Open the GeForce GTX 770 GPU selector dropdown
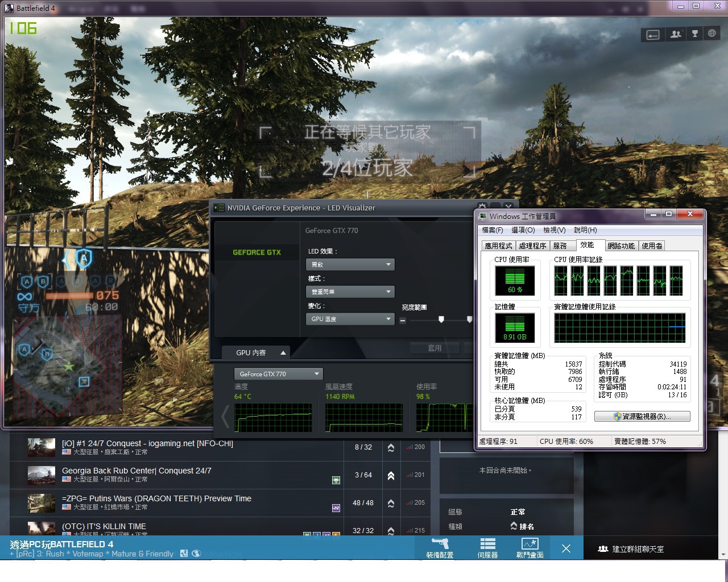 pyautogui.click(x=279, y=374)
